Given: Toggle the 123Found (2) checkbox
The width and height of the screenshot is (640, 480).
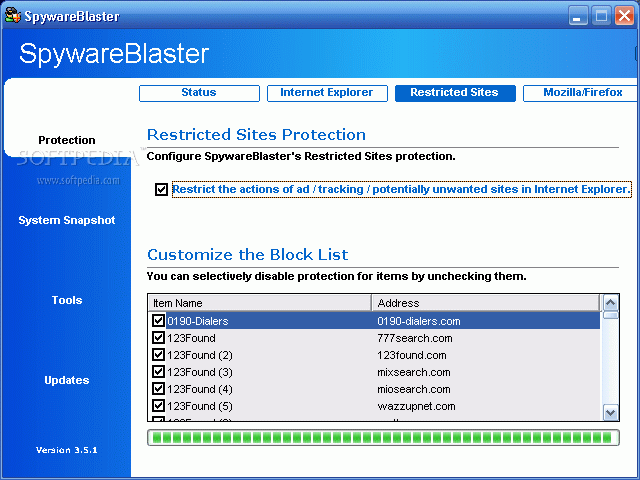Looking at the screenshot, I should click(x=158, y=355).
